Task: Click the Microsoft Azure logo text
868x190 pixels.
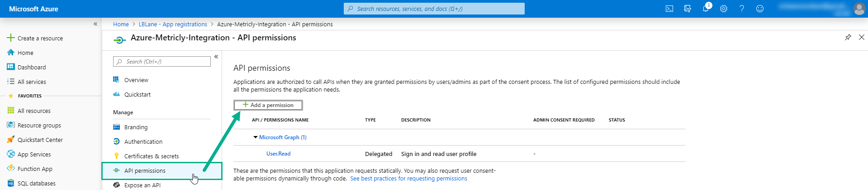Action: (x=33, y=9)
